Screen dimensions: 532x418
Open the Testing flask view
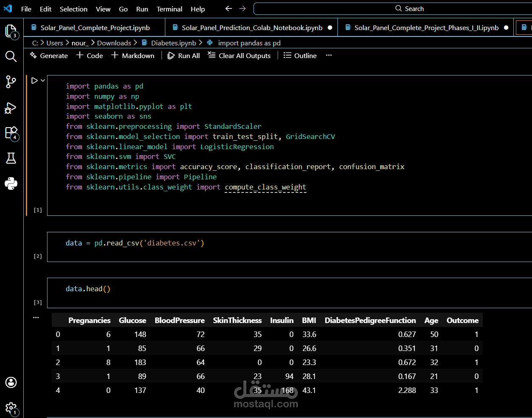(x=11, y=158)
